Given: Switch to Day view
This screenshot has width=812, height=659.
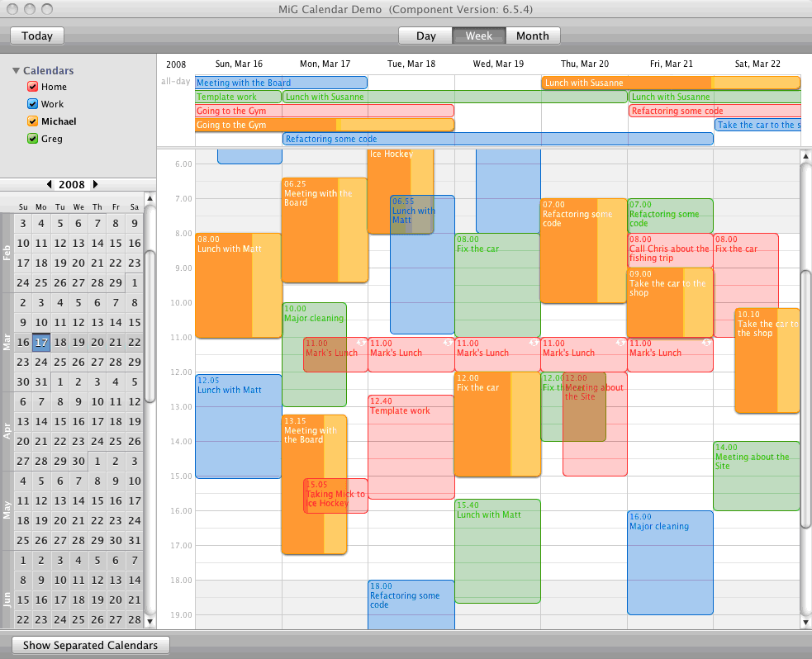Looking at the screenshot, I should click(x=425, y=36).
